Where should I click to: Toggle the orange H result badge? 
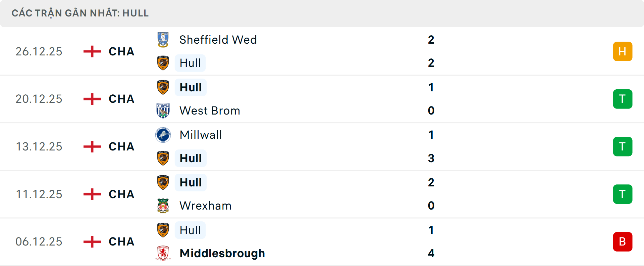(623, 51)
